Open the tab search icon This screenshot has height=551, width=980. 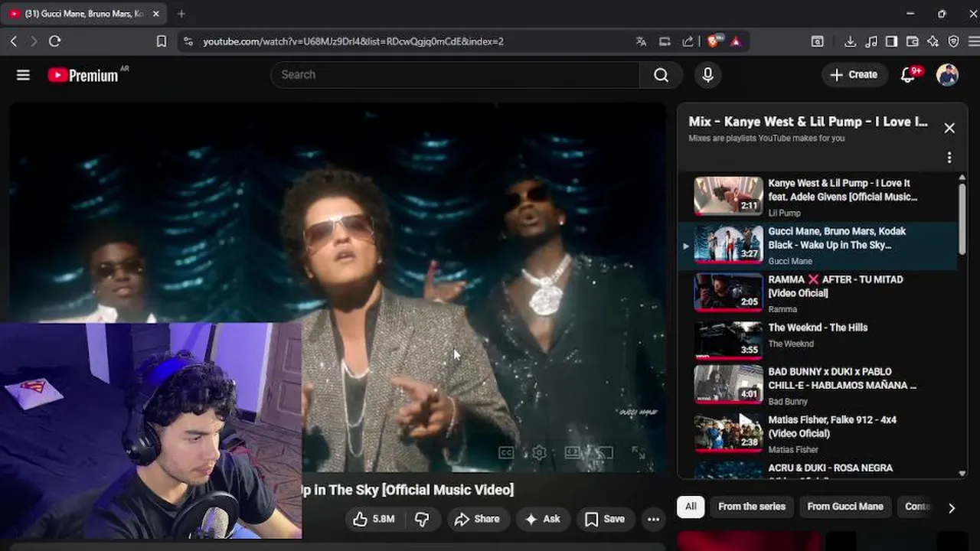click(x=818, y=41)
